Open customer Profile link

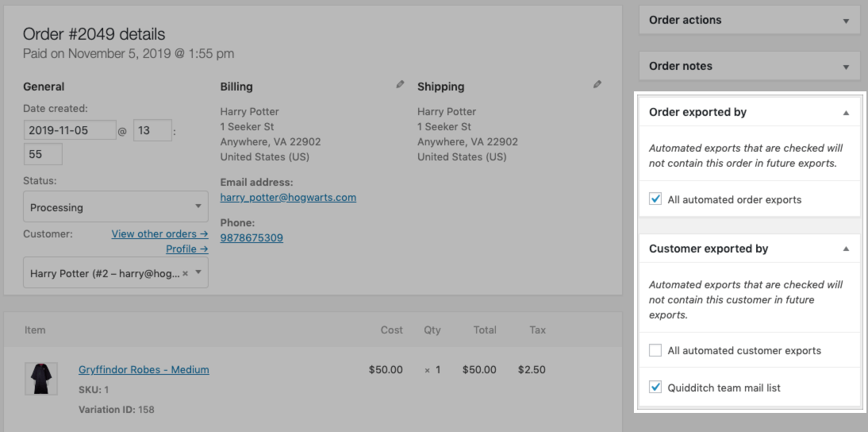click(187, 249)
